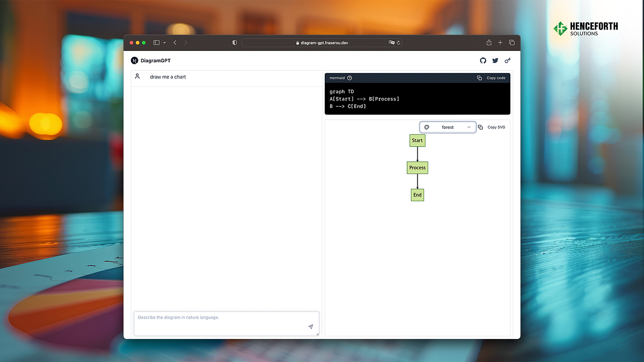The height and width of the screenshot is (362, 644).
Task: Click the Copy SVG button
Action: (x=496, y=127)
